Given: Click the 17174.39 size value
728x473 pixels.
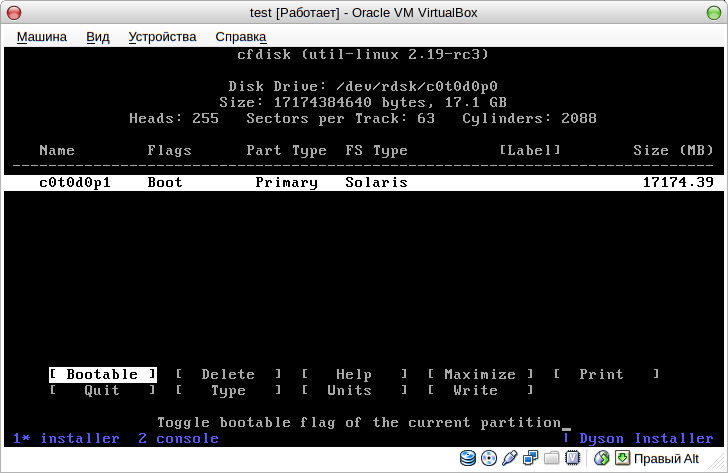Looking at the screenshot, I should pos(678,182).
